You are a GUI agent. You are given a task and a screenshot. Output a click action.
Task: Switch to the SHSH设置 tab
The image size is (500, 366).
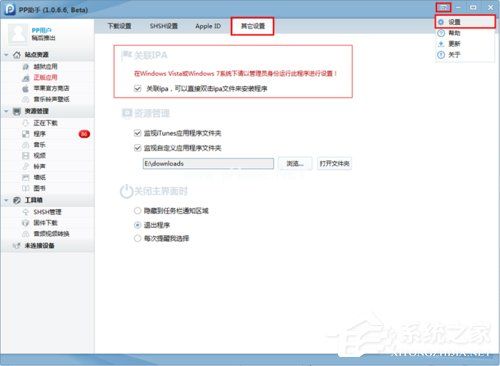tap(163, 26)
